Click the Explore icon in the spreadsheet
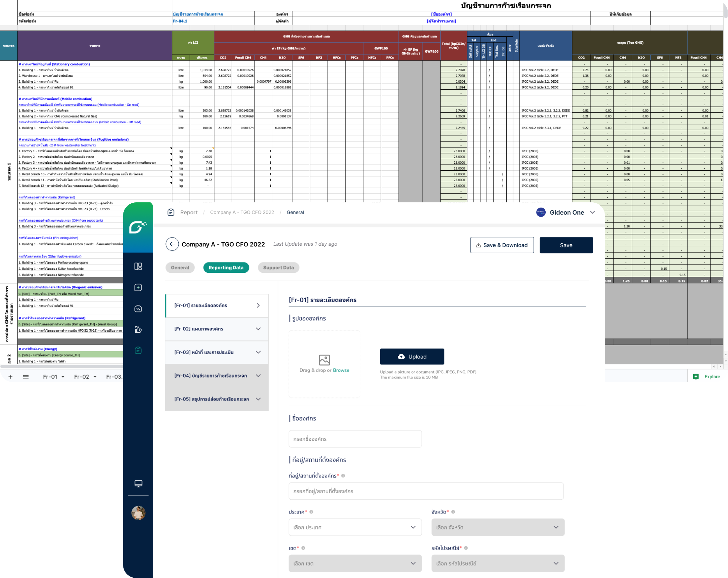The image size is (728, 578). click(696, 377)
